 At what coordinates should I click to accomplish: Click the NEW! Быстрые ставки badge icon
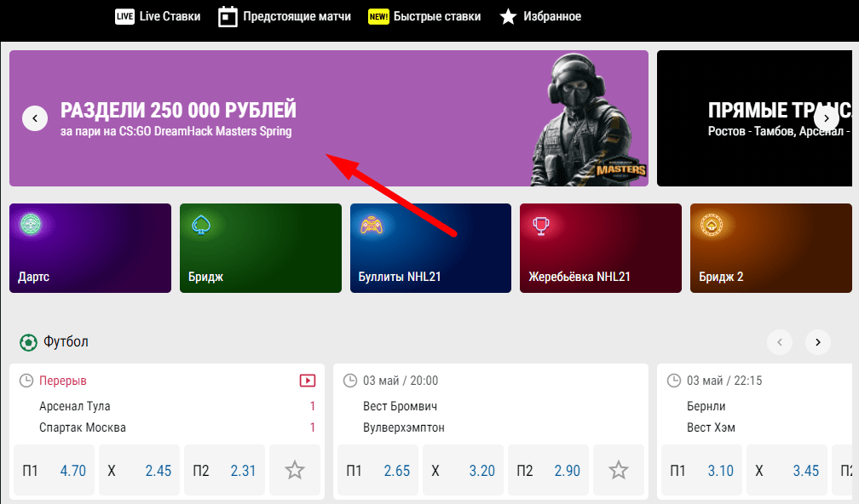[x=378, y=16]
